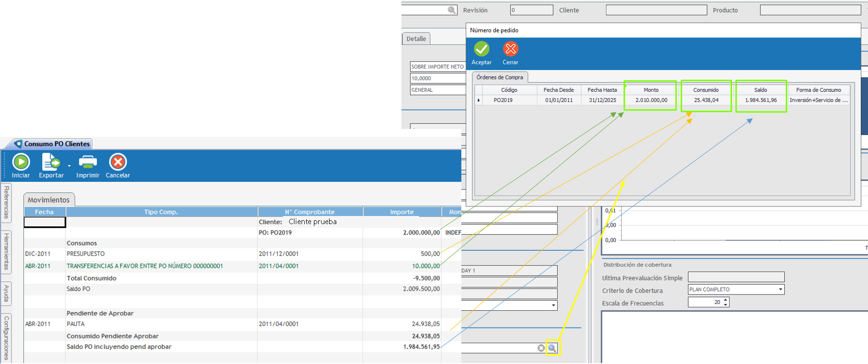Open the Movimientos tab
This screenshot has height=364, width=868.
click(49, 200)
